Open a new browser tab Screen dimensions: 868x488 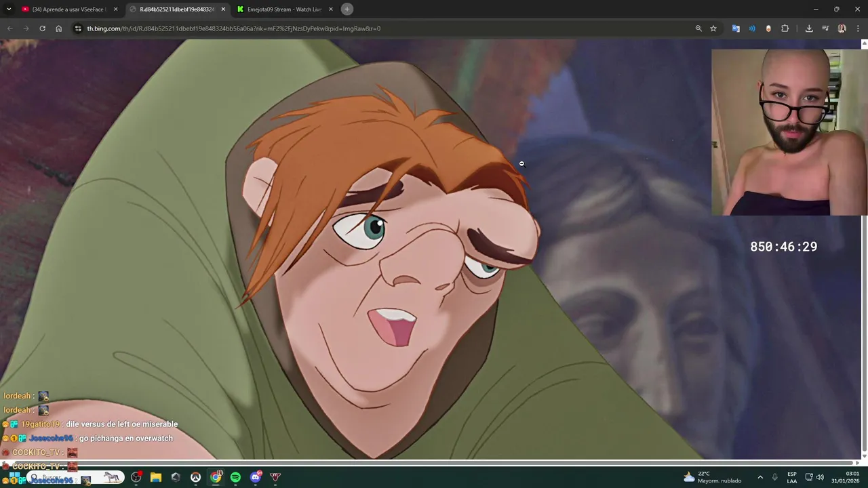(347, 9)
